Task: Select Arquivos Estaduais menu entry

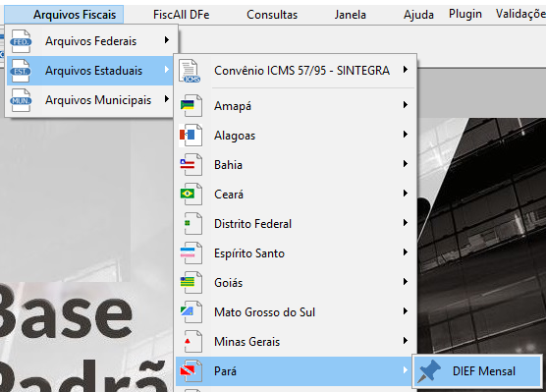Action: pyautogui.click(x=90, y=71)
